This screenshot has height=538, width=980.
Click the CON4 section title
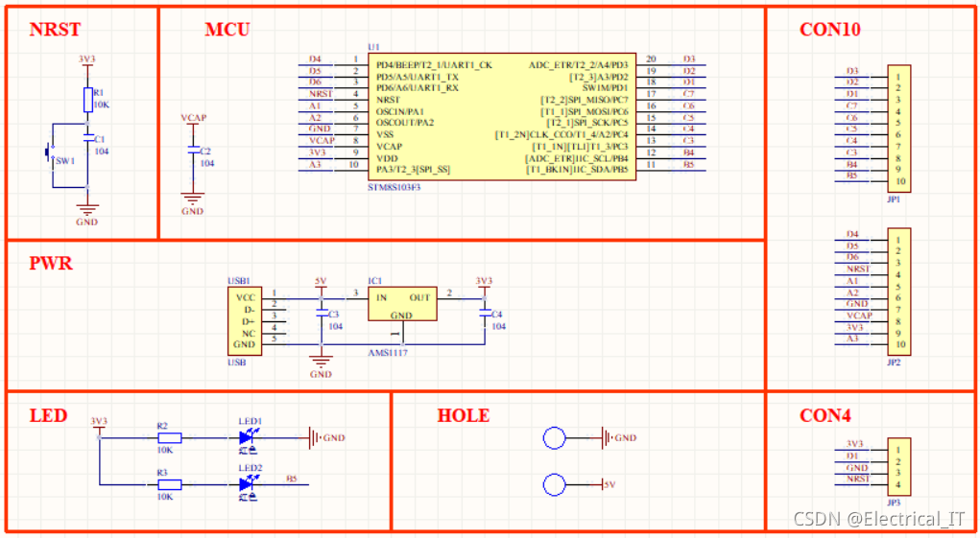(825, 415)
